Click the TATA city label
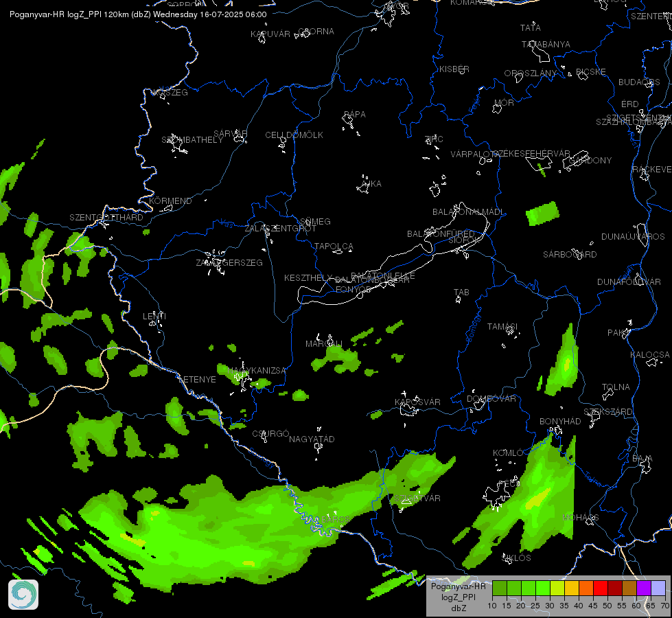The image size is (672, 618). pos(531,28)
